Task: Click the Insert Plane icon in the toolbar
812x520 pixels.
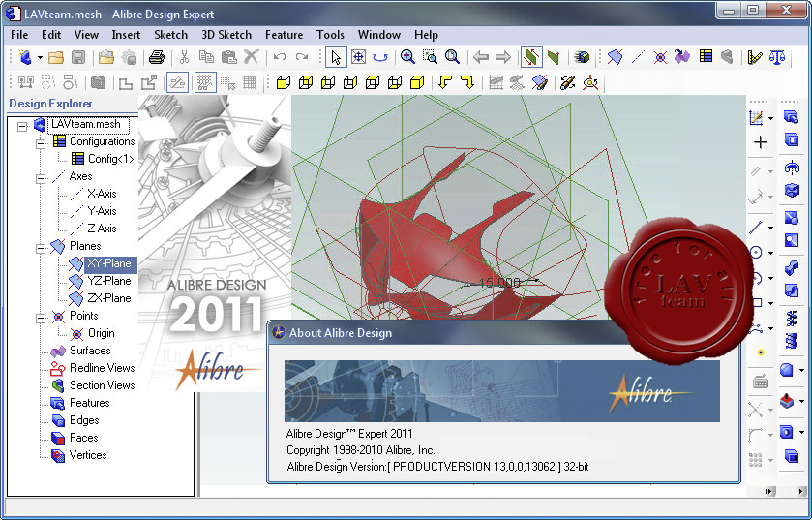Action: (616, 57)
